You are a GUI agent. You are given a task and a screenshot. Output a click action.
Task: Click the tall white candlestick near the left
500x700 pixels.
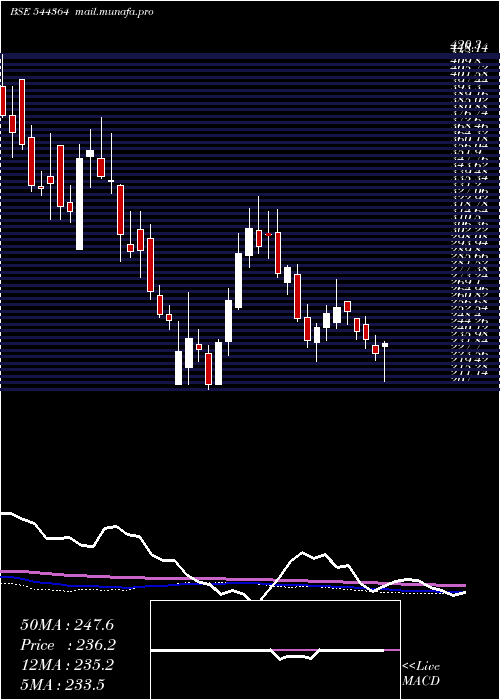pos(79,198)
